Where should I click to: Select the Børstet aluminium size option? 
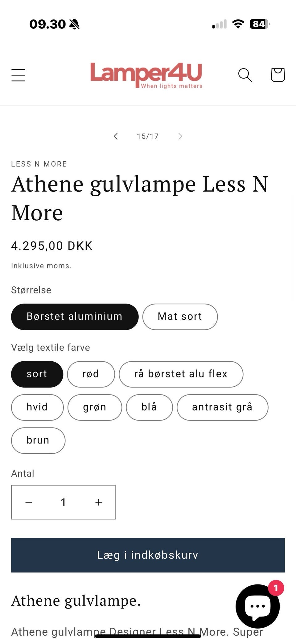pyautogui.click(x=75, y=317)
